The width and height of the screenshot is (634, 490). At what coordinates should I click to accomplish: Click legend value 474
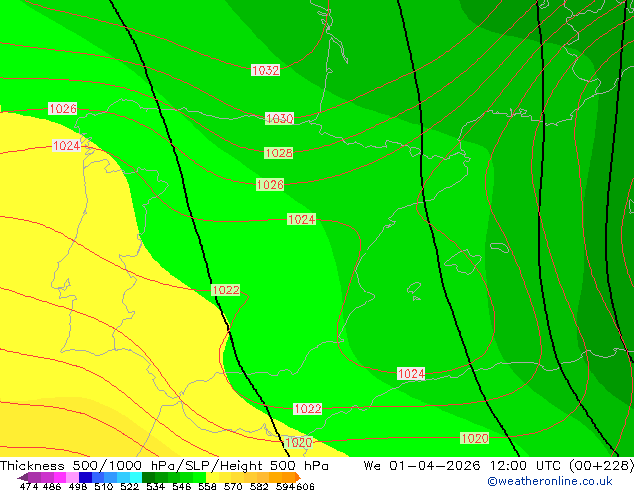[29, 486]
